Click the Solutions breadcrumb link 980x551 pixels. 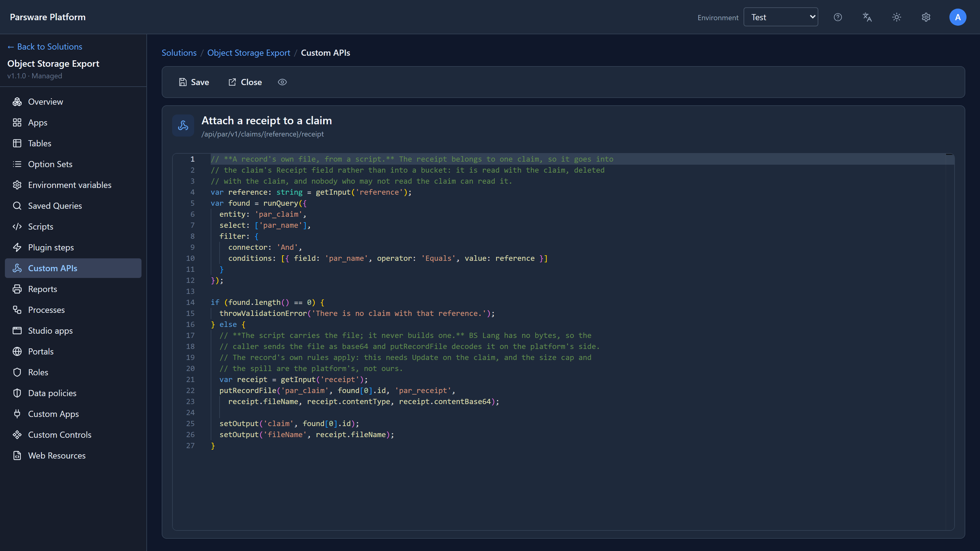(179, 53)
